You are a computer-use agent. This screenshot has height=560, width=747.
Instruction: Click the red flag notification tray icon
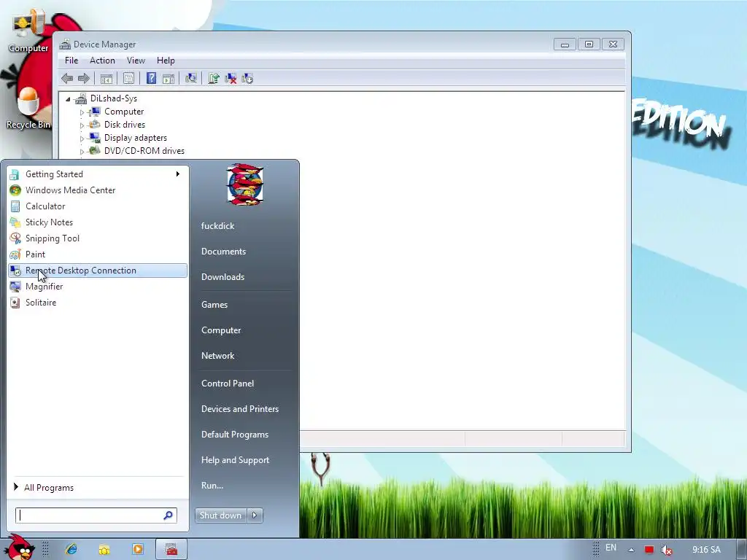[649, 550]
